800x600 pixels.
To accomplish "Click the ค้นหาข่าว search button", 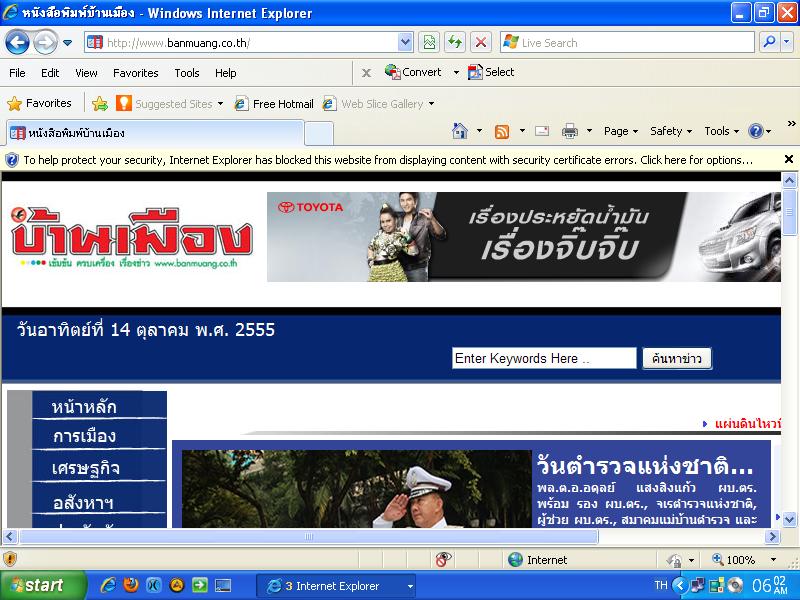I will pos(676,359).
